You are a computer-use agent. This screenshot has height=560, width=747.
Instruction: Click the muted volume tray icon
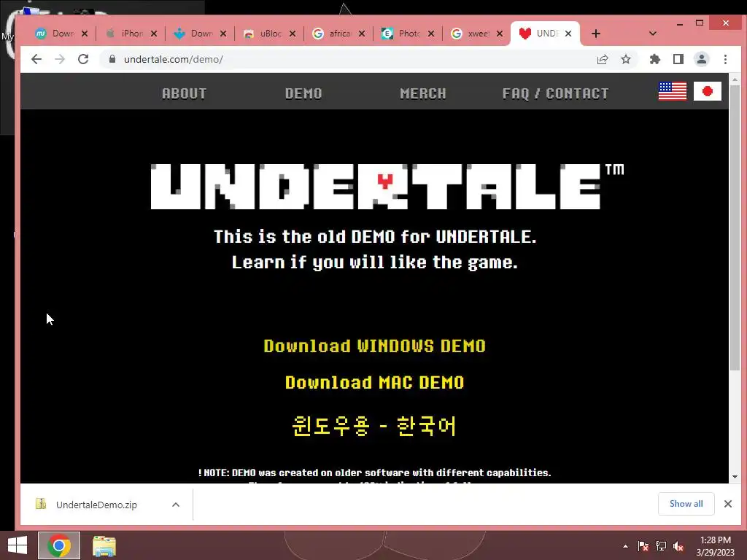click(678, 546)
